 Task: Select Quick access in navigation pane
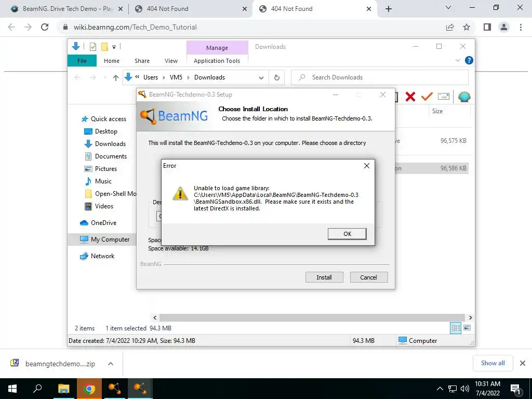[x=104, y=119]
